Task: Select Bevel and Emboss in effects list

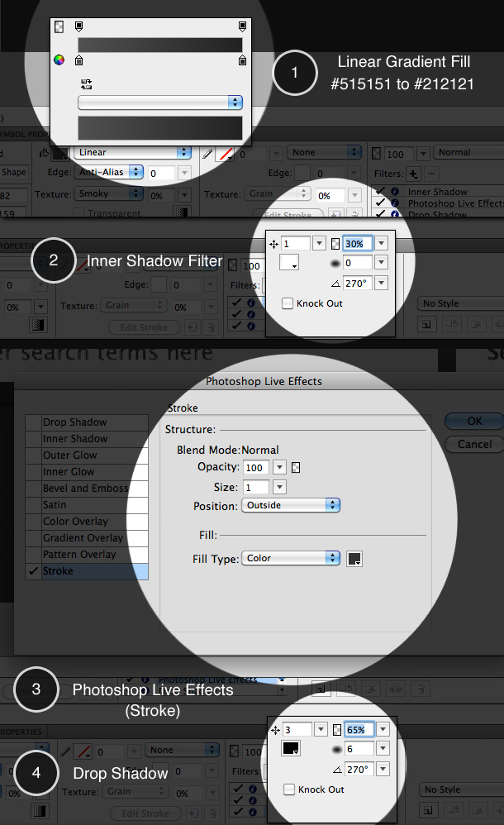Action: pyautogui.click(x=85, y=489)
